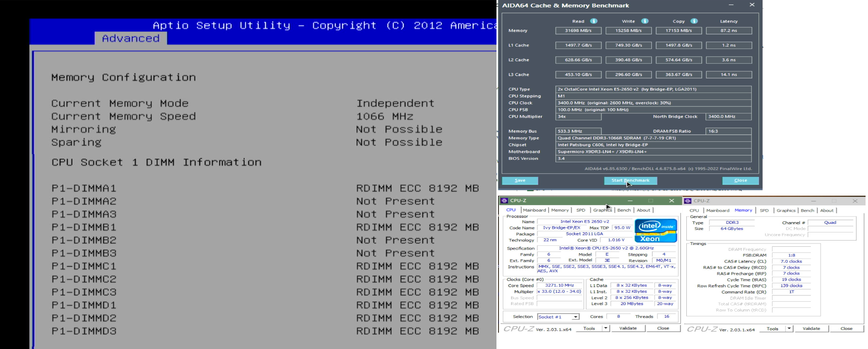868x349 pixels.
Task: Expand the Tools dropdown arrow in left CPU-Z window
Action: 606,328
